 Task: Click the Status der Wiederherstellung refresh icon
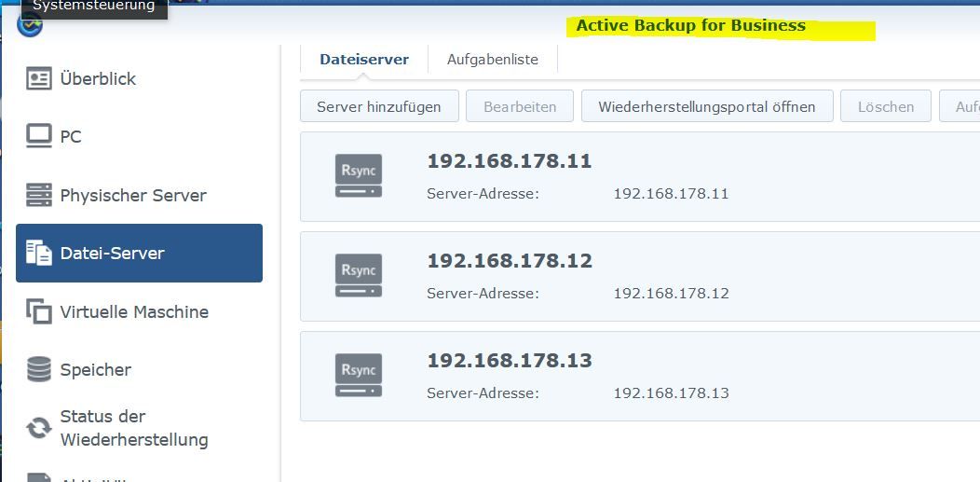coord(39,428)
